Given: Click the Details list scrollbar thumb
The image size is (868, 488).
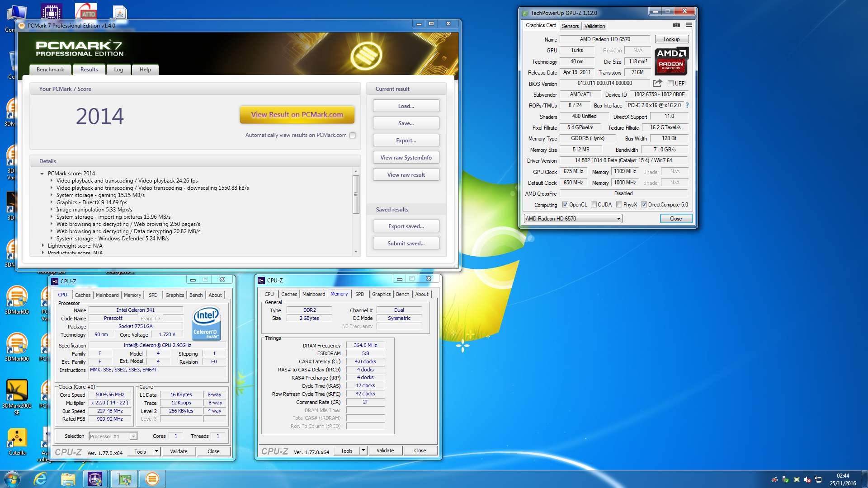Looking at the screenshot, I should tap(356, 194).
